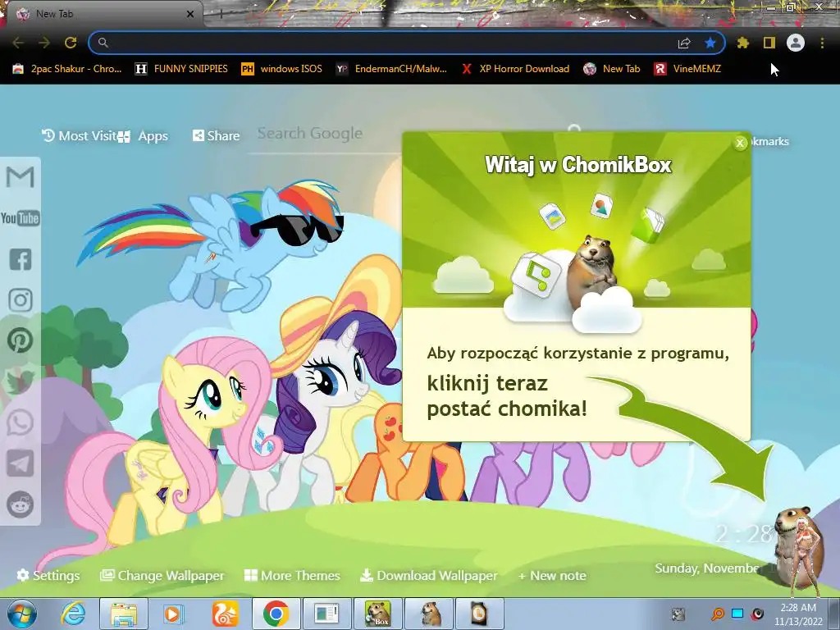Click More Themes

tap(293, 575)
